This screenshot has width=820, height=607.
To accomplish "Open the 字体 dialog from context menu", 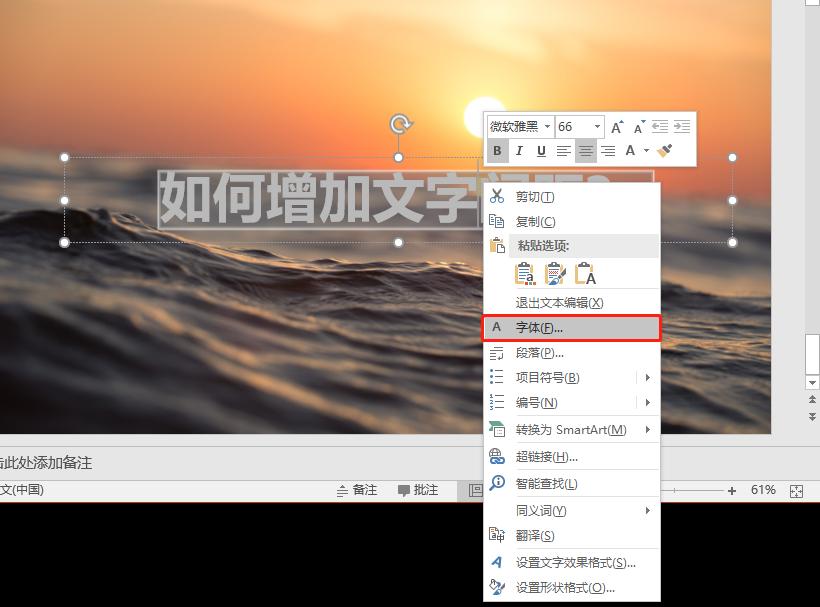I will [540, 327].
